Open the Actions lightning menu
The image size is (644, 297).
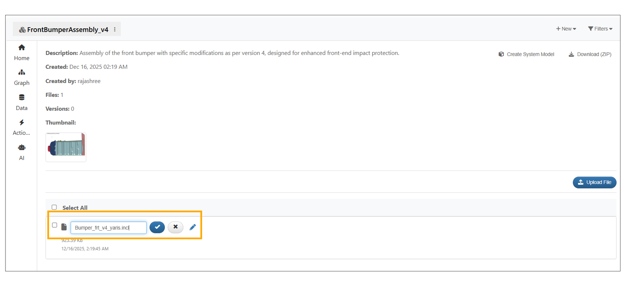click(21, 127)
